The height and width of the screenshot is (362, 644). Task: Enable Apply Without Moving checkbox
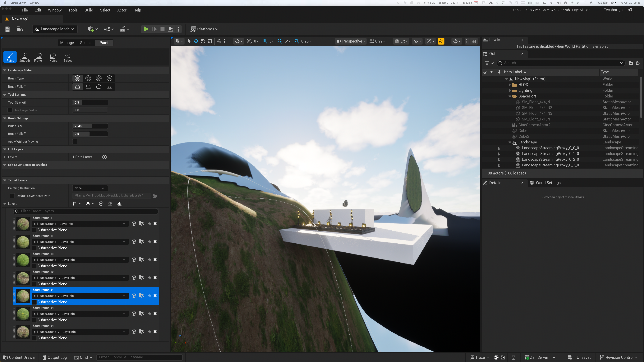75,142
